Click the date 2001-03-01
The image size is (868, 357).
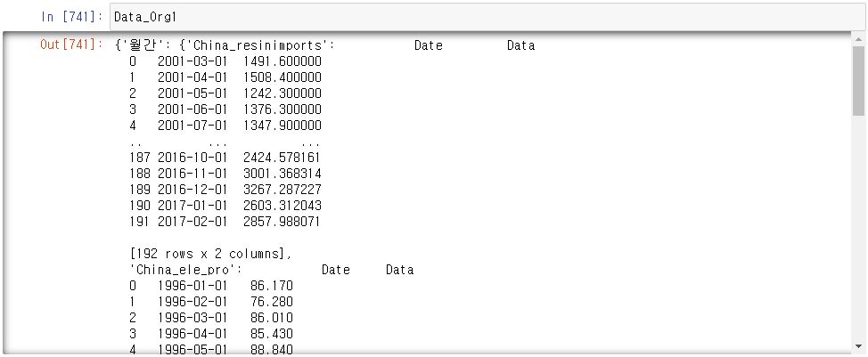point(192,61)
